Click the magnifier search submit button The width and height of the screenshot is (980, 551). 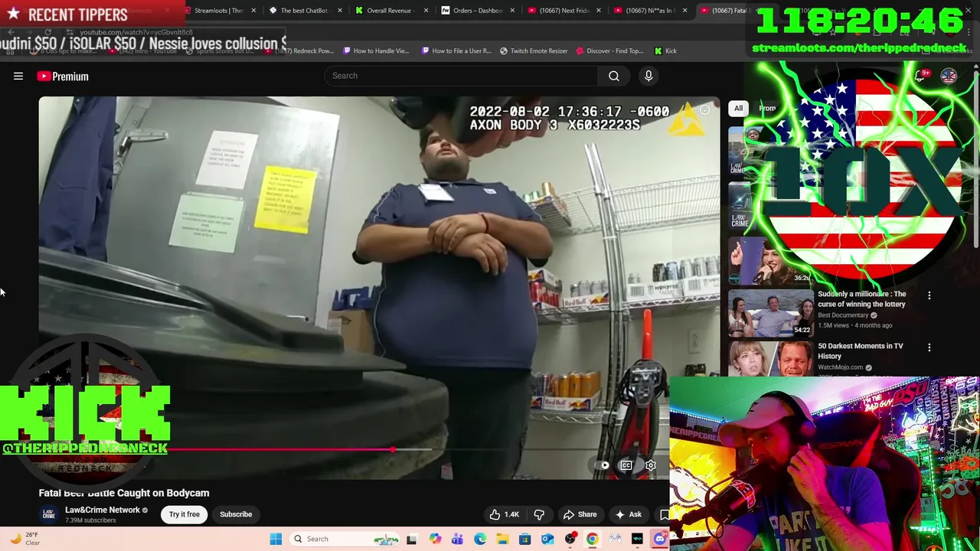pos(614,76)
